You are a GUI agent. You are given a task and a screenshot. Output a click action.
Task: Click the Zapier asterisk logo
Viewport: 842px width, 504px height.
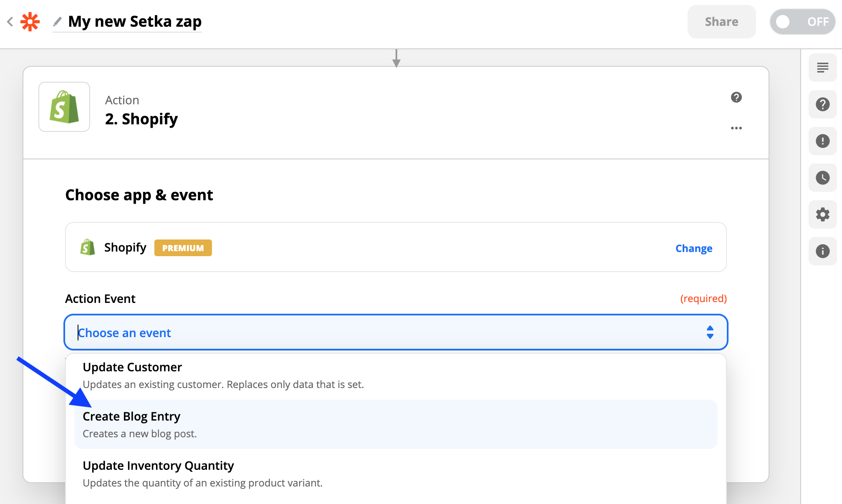pos(30,22)
